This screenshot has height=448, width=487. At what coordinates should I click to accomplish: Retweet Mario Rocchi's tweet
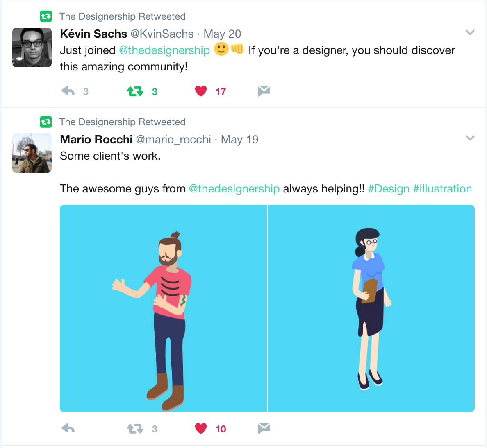(135, 428)
